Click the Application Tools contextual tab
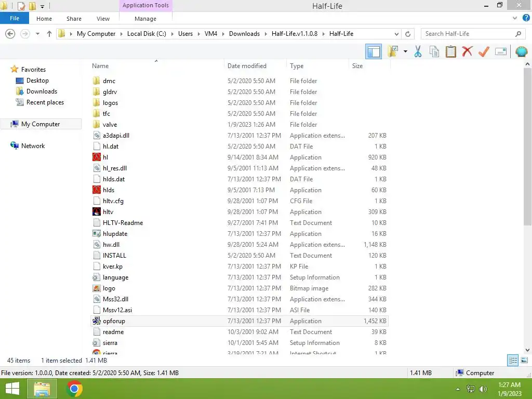Screen dimensions: 532x399 [x=145, y=5]
